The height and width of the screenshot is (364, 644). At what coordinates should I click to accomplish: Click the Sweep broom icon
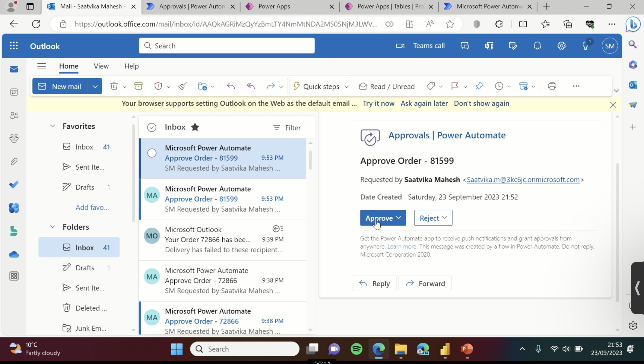[182, 86]
